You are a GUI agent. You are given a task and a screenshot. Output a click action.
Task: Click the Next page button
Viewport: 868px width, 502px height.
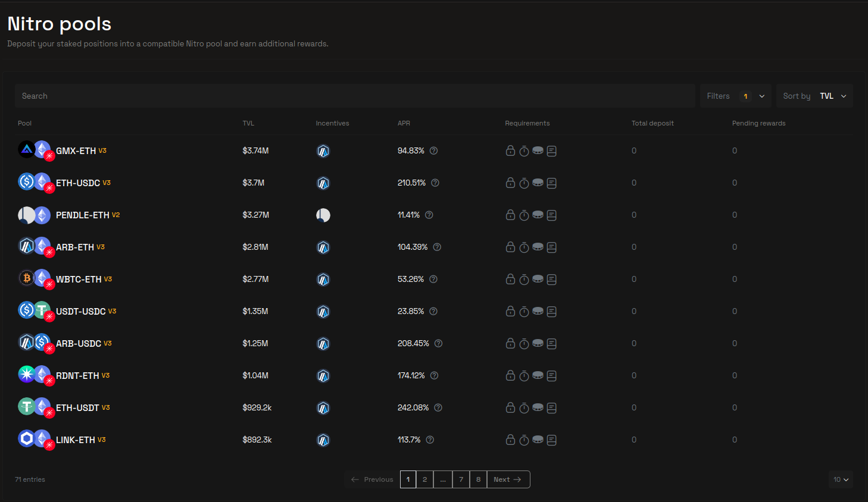(x=508, y=479)
